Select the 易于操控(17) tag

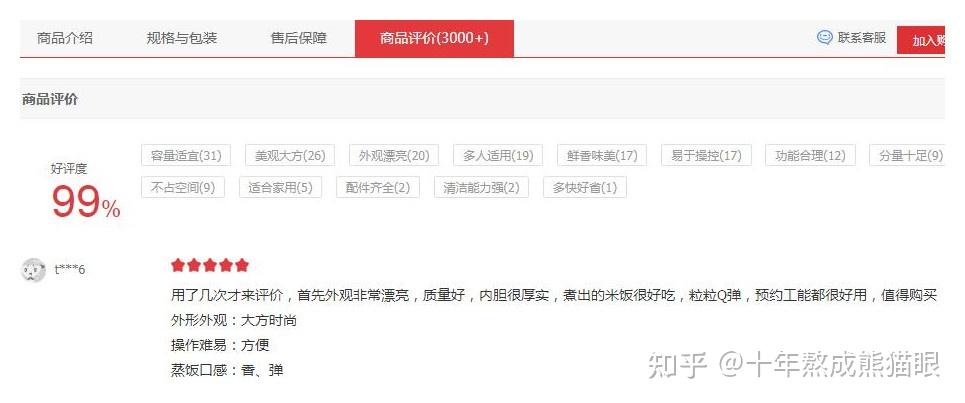706,155
